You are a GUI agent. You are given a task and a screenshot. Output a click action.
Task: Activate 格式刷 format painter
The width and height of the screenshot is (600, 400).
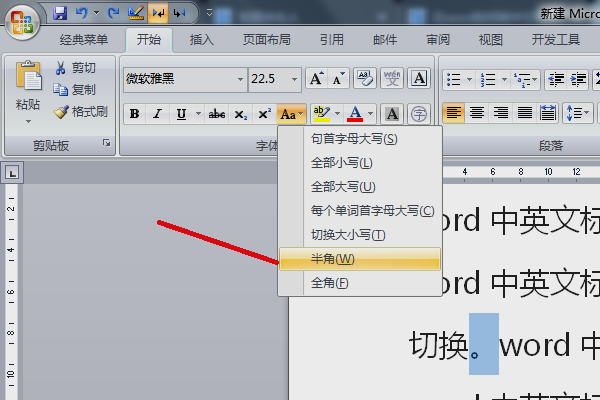[x=81, y=112]
